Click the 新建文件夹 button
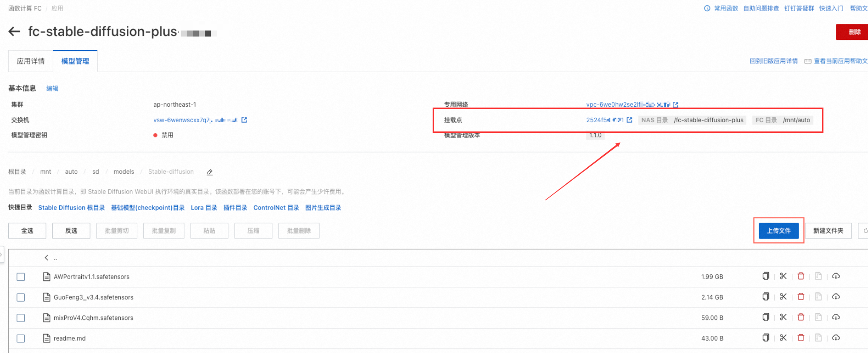 [829, 231]
